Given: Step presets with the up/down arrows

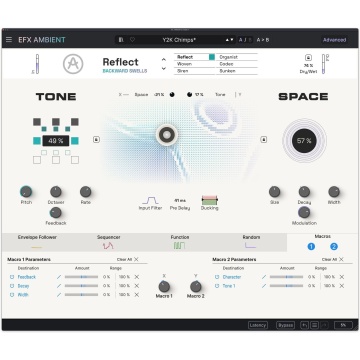Looking at the screenshot, I should pos(229,40).
